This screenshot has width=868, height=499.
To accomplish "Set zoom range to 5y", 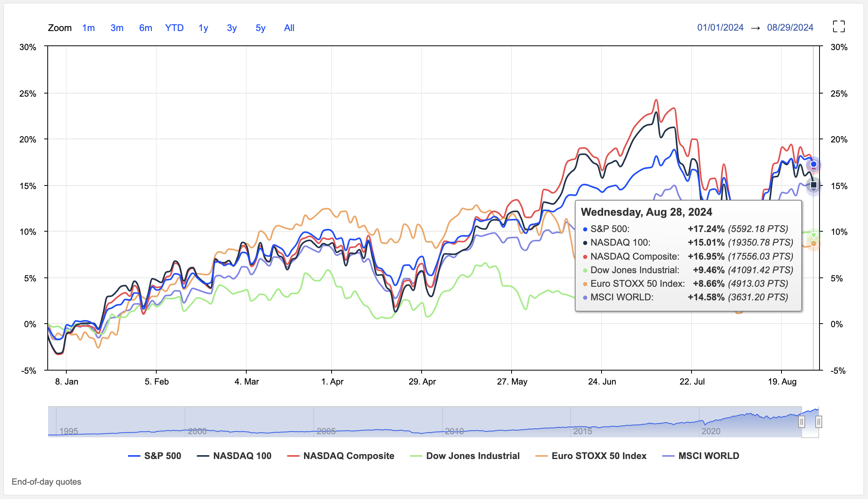I will click(260, 28).
